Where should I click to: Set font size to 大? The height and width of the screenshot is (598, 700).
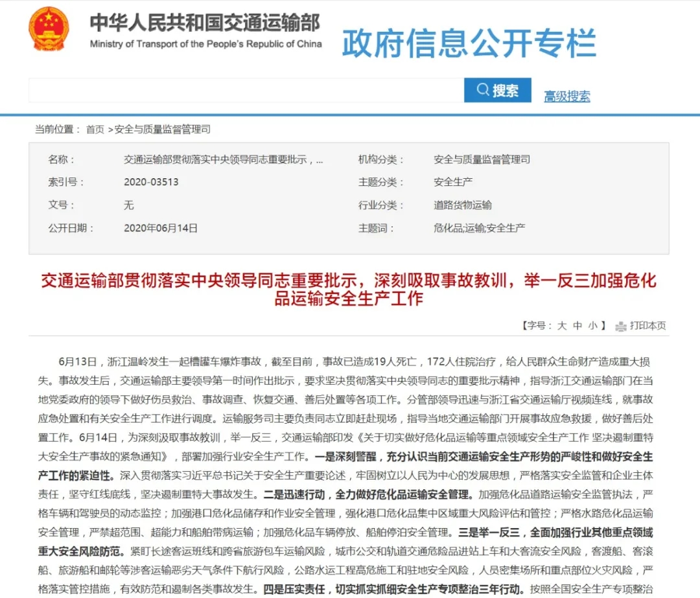pyautogui.click(x=562, y=326)
